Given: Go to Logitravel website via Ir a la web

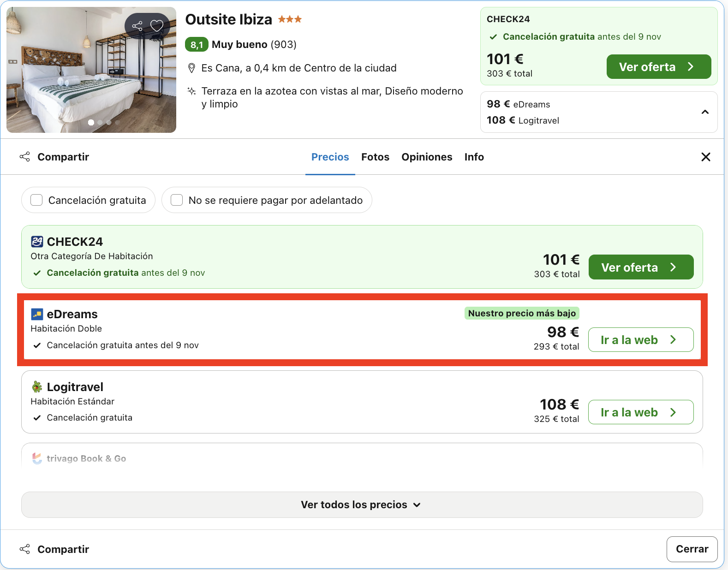Looking at the screenshot, I should click(641, 412).
